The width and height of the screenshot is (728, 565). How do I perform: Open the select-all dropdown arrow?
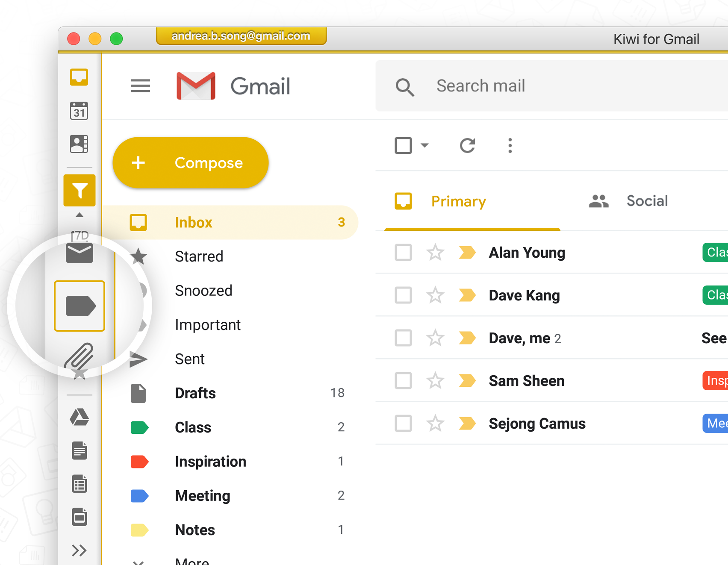click(x=424, y=145)
